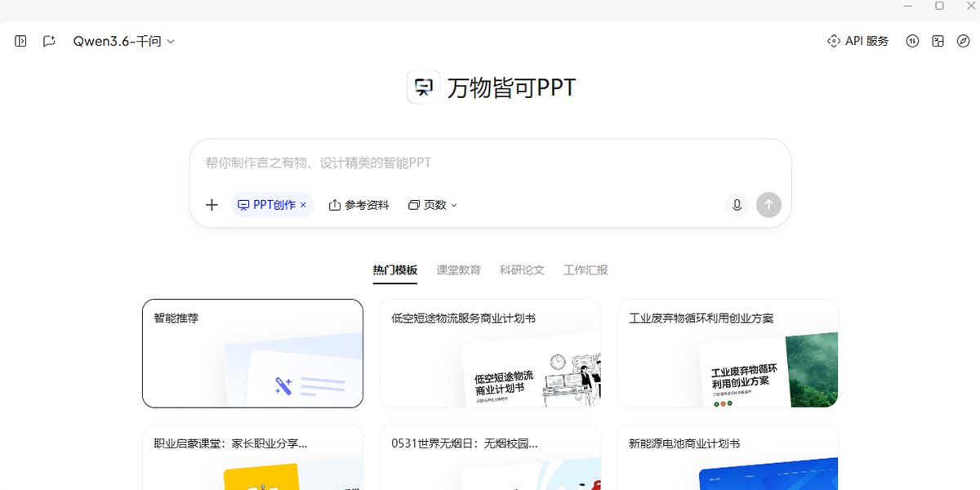
Task: Switch to the 工作汇报 tab
Action: tap(586, 270)
